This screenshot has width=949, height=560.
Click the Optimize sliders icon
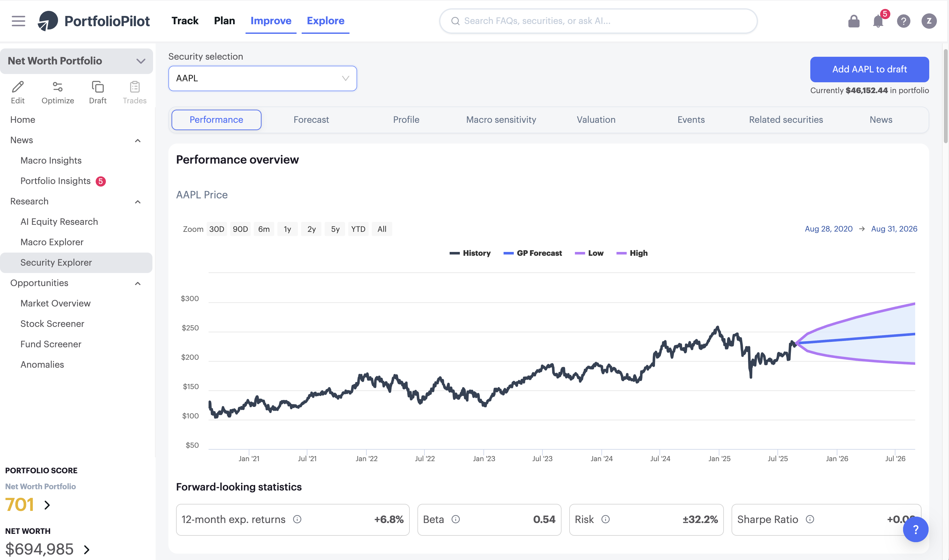[x=57, y=87]
